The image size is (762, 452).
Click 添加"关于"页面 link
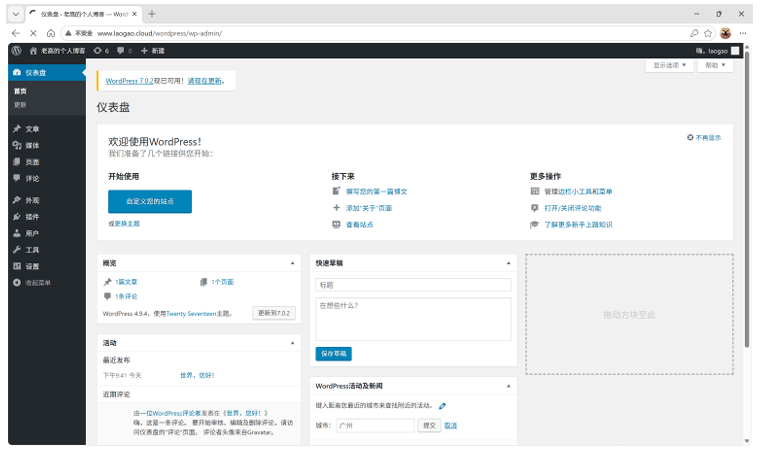coord(369,209)
